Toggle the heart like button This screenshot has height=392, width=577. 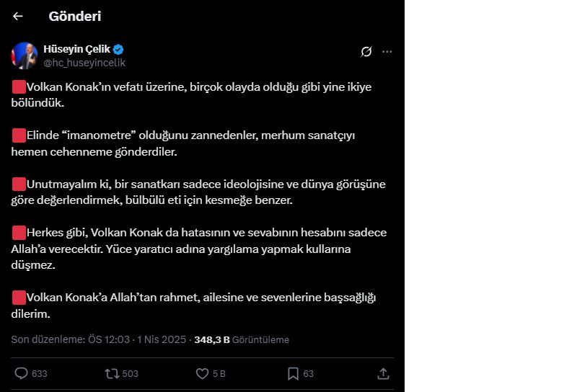click(x=203, y=373)
